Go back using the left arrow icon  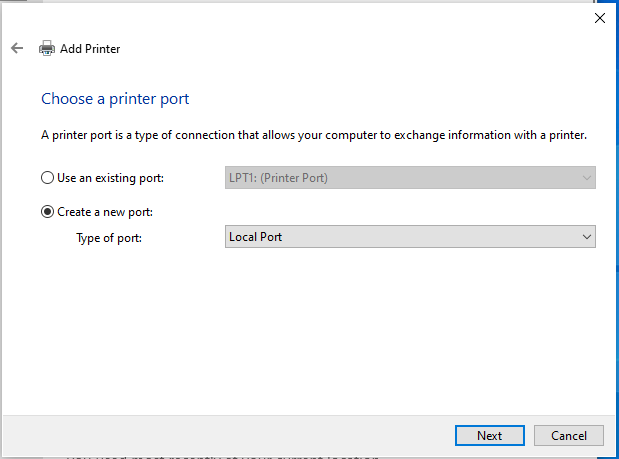17,48
